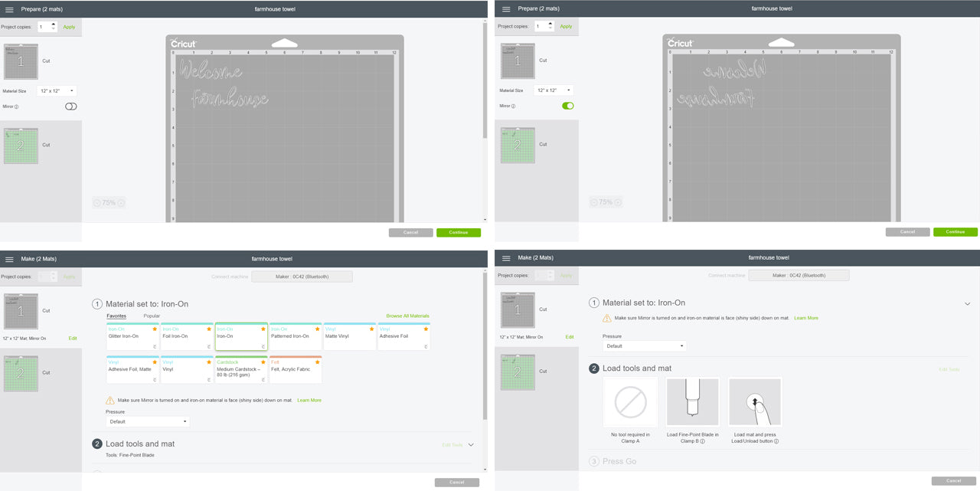Click Apply in Prepare window with Mirror on
The image size is (980, 491).
[566, 26]
